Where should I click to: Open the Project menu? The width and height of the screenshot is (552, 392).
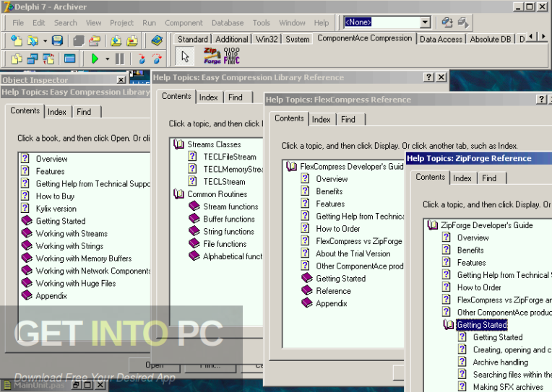122,23
